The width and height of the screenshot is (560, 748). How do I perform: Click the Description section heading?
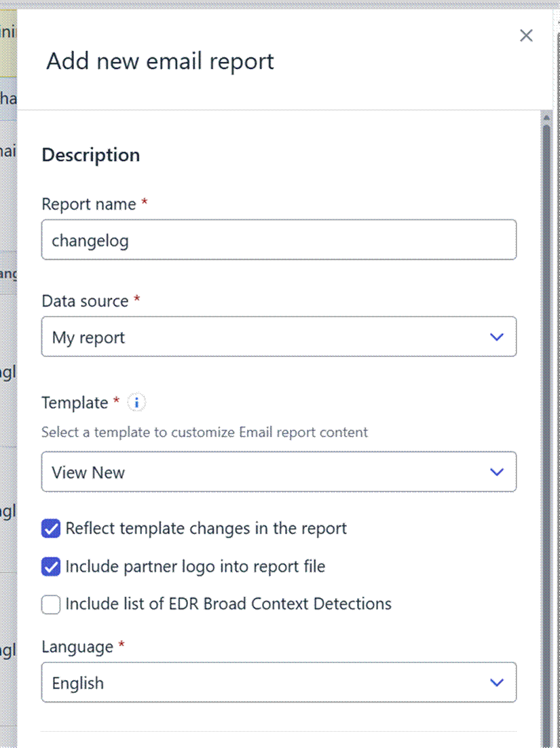pos(91,155)
